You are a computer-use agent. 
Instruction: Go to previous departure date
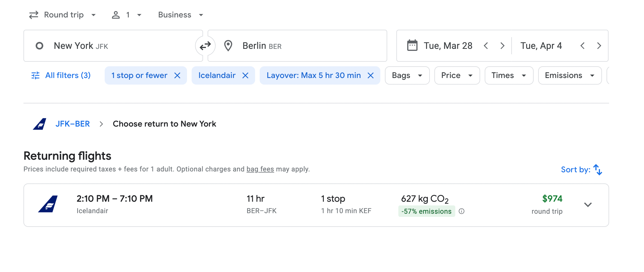pyautogui.click(x=486, y=46)
